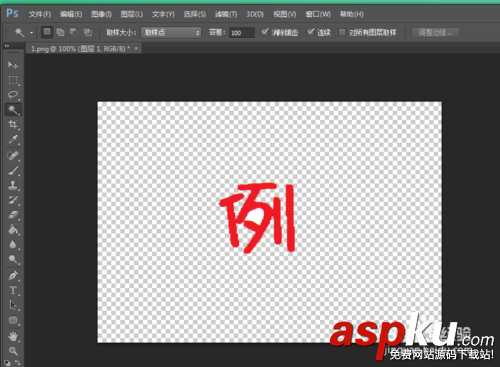Choose Subtract from selection mode icon

pyautogui.click(x=74, y=32)
